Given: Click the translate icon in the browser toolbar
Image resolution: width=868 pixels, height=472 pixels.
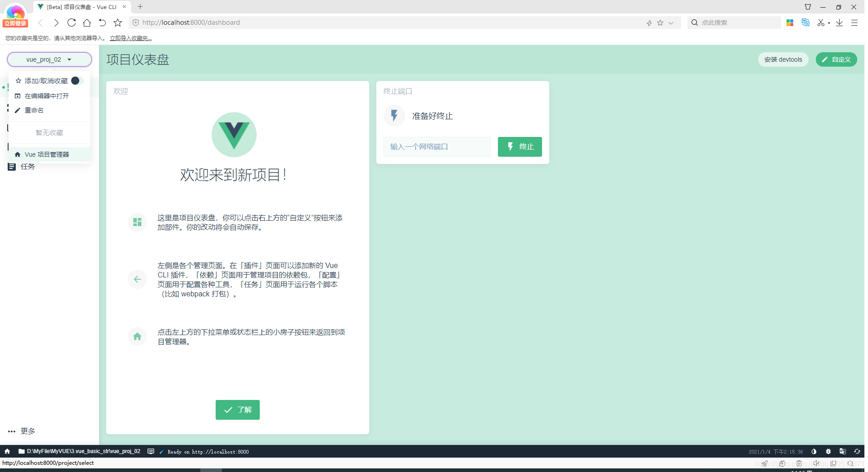Looking at the screenshot, I should (805, 22).
